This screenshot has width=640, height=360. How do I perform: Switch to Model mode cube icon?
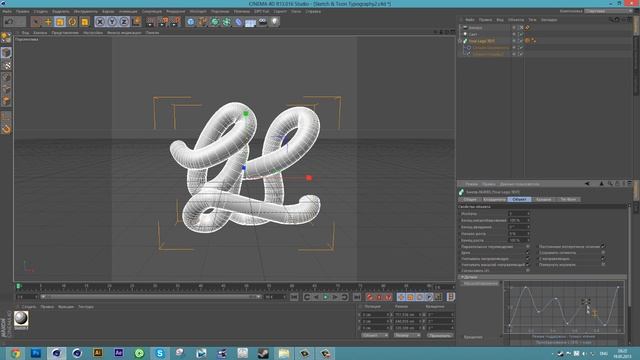click(x=6, y=52)
